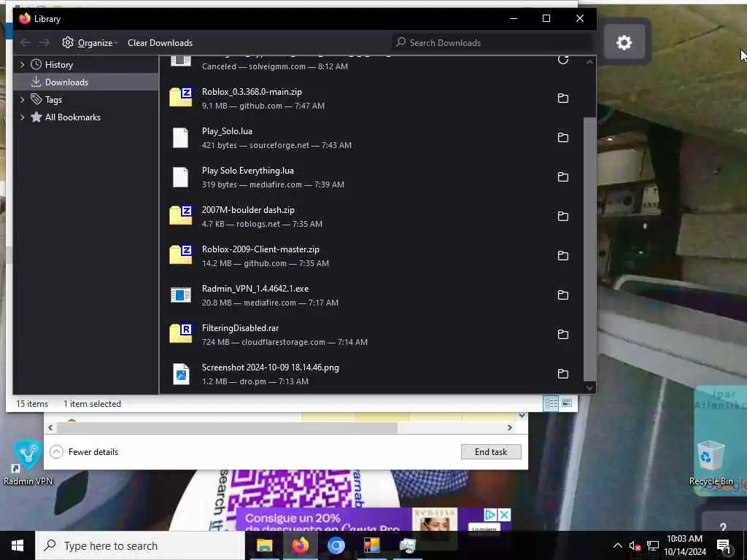Open the AdChoices info icon
Screen dimensions: 747x560
pyautogui.click(x=490, y=515)
